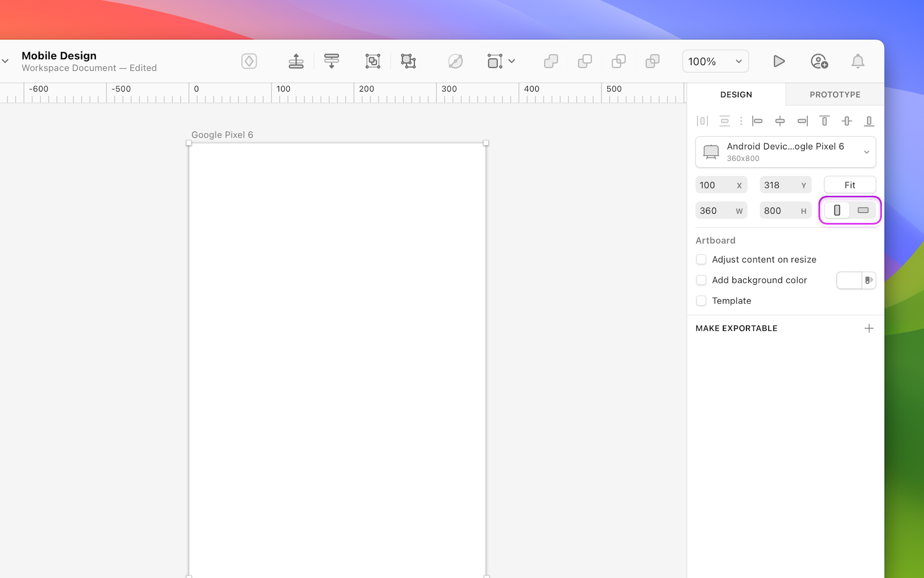924x578 pixels.
Task: Click align vertical centers icon
Action: tap(847, 121)
